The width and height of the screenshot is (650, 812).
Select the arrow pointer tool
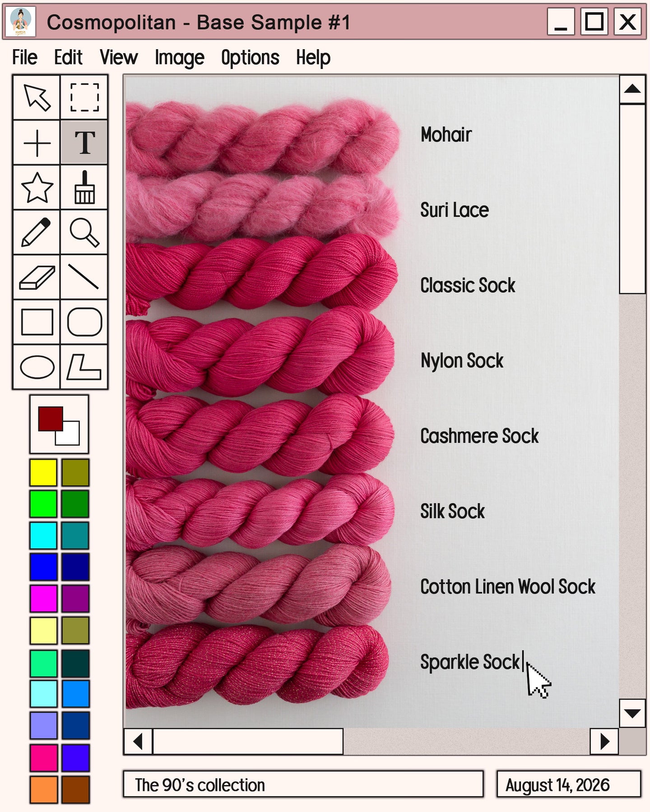[37, 97]
